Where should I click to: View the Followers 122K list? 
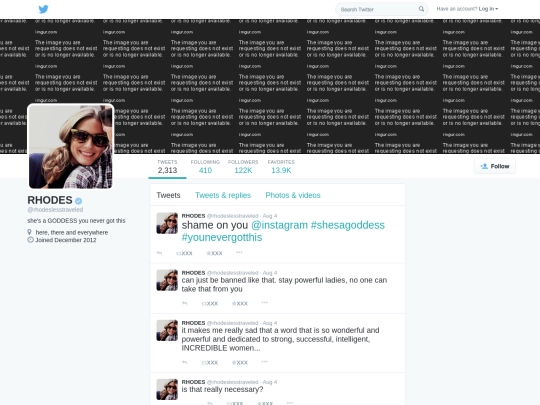pos(243,167)
